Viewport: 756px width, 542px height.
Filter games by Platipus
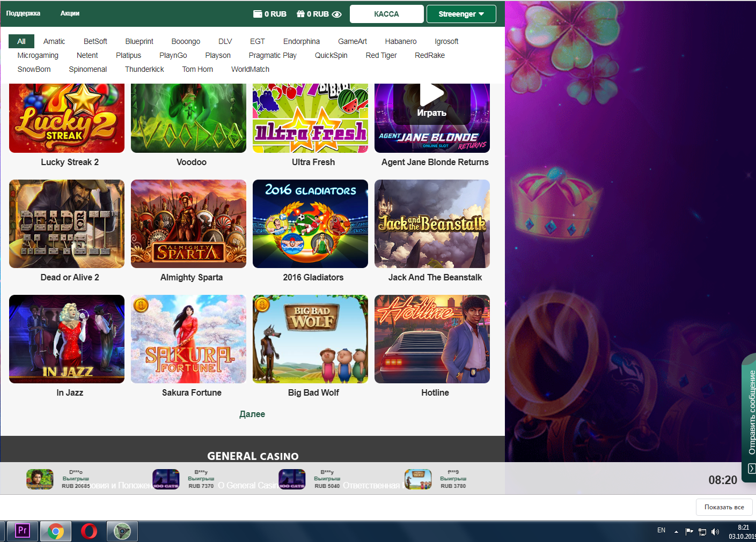tap(129, 55)
